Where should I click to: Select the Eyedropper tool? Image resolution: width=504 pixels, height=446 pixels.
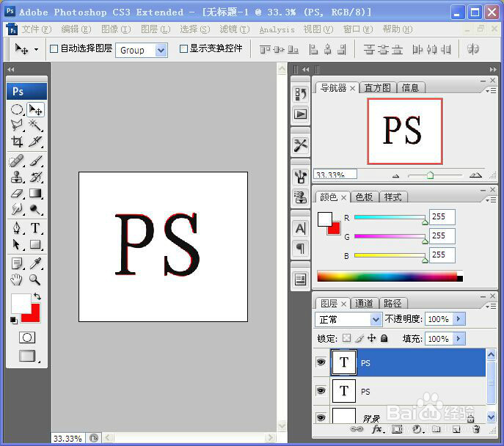pyautogui.click(x=35, y=263)
